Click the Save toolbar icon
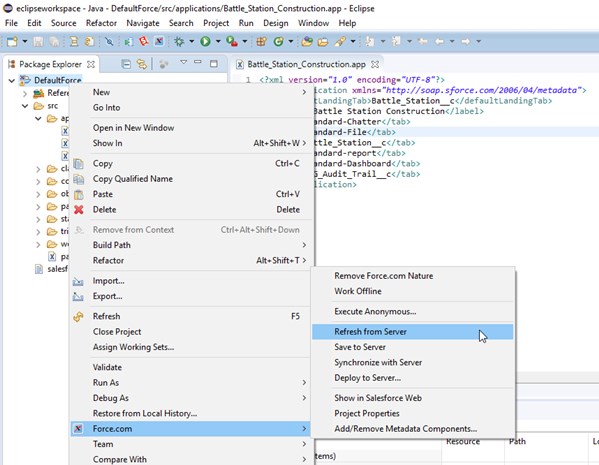 (38, 41)
